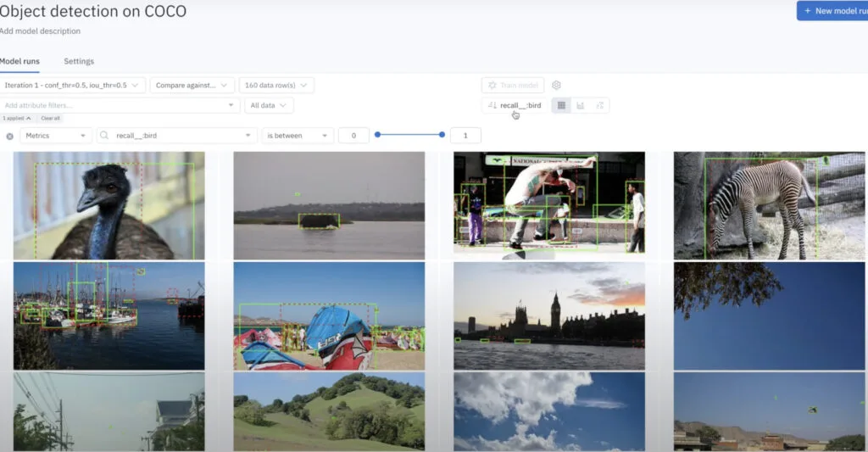Open the settings gear beside Train model
The image size is (868, 452).
556,85
